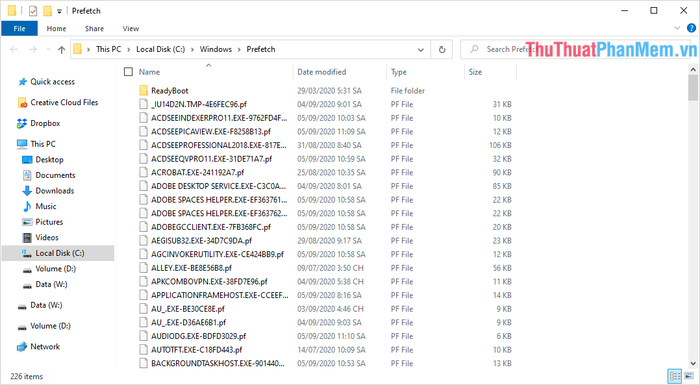Go up one level with the Up arrow
Viewport: 700px width, 385px height.
(x=62, y=50)
